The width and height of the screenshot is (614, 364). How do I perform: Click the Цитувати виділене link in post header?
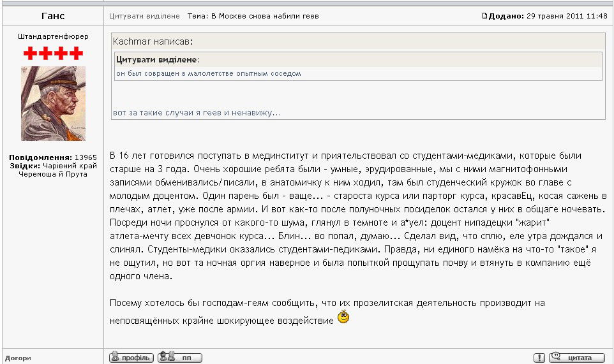[144, 16]
